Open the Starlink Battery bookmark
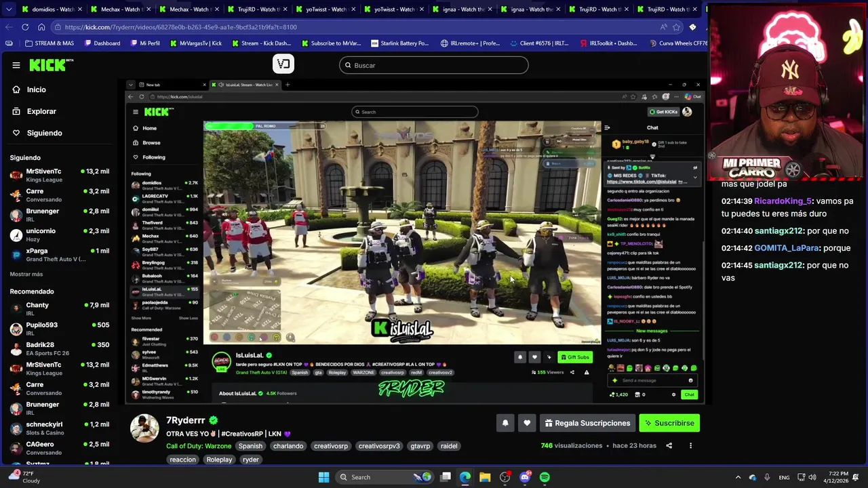Viewport: 868px width, 488px height. point(399,43)
